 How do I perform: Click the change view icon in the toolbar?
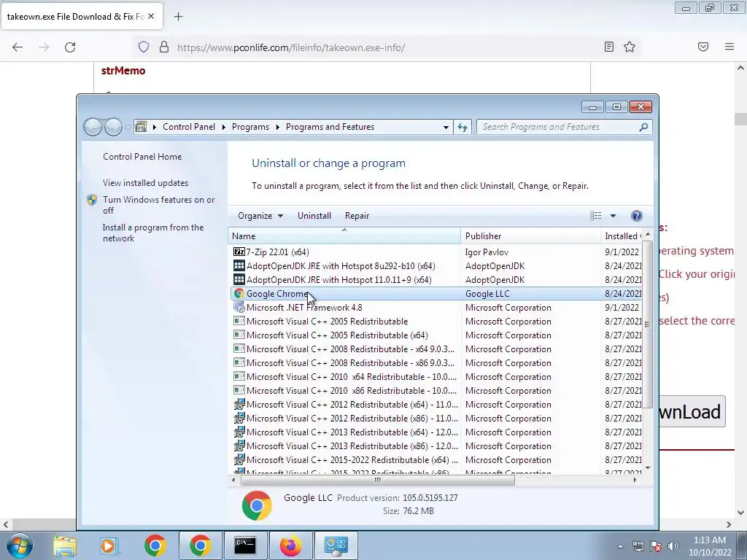[595, 216]
